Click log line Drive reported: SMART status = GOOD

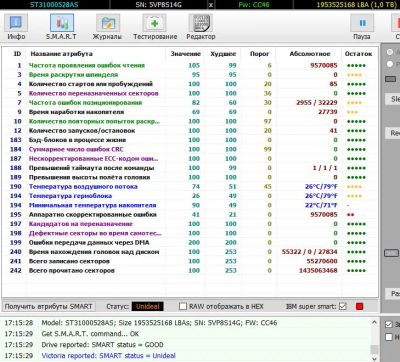pos(102,345)
